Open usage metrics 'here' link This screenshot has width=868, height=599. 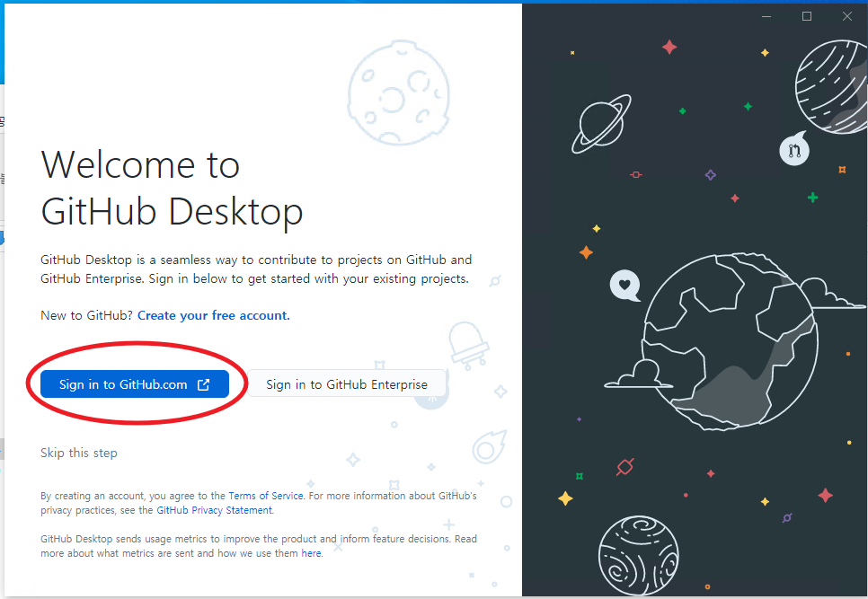tap(311, 553)
